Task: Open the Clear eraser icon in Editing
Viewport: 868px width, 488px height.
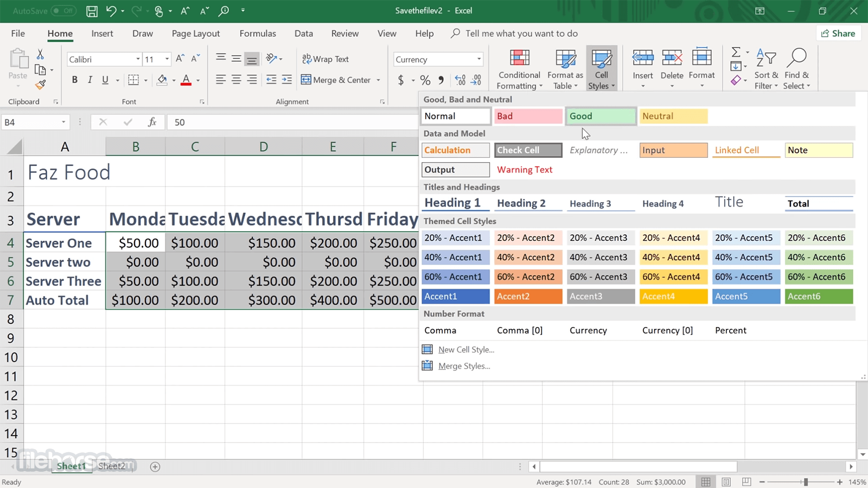Action: [736, 80]
